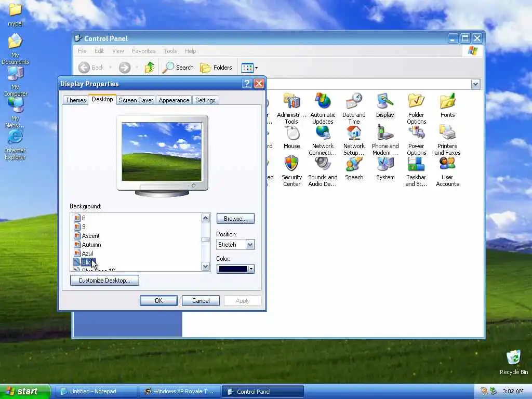Open Taskbar and Start Menu icon

[416, 171]
